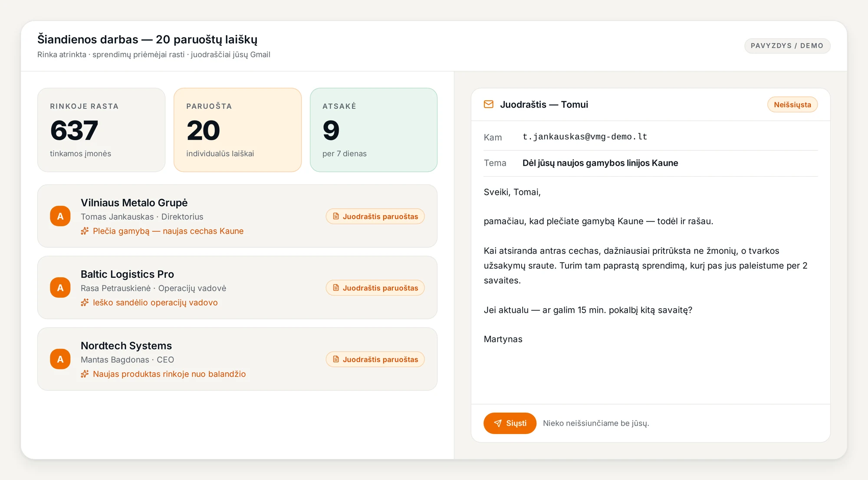Click the Neišsiųsta status badge
The height and width of the screenshot is (480, 868).
[x=792, y=105]
